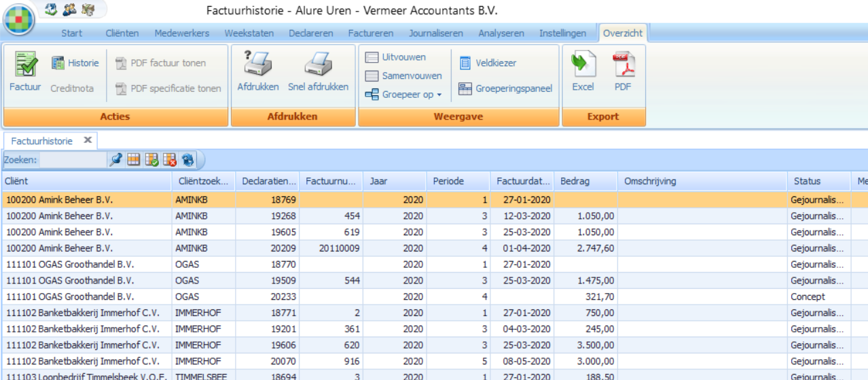The width and height of the screenshot is (868, 380).
Task: Expand all rows with Uitvouwen
Action: coord(396,58)
